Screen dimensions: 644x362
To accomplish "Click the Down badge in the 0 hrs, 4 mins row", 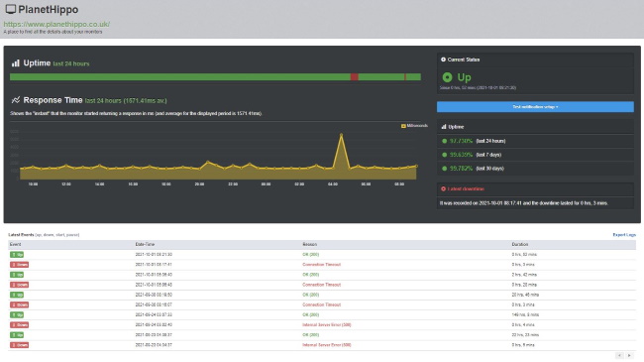I will (19, 325).
